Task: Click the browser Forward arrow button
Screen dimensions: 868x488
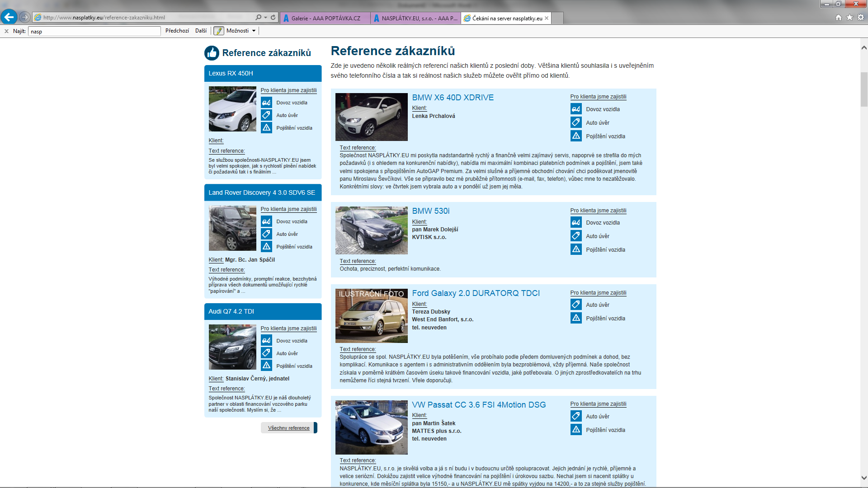Action: [x=25, y=17]
